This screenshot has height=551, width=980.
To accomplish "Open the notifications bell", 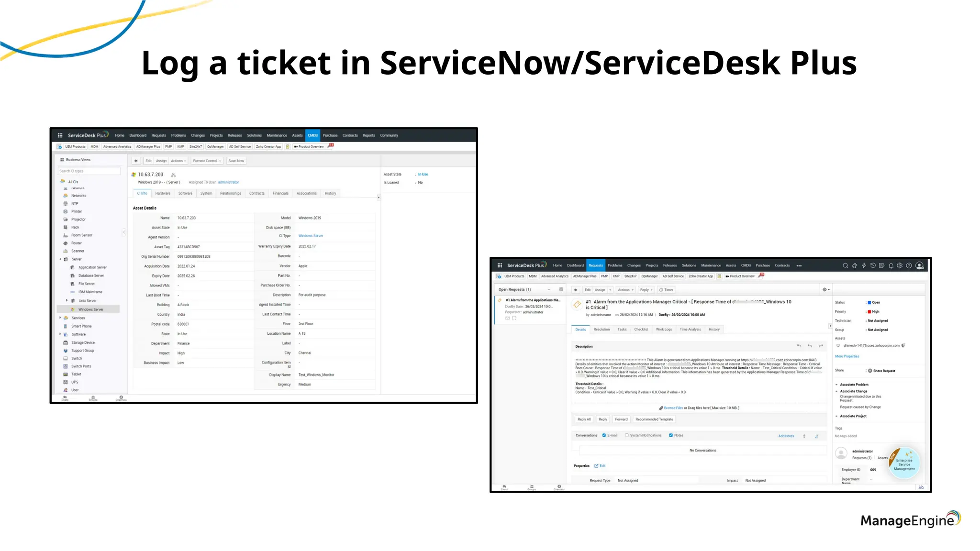I will point(891,265).
